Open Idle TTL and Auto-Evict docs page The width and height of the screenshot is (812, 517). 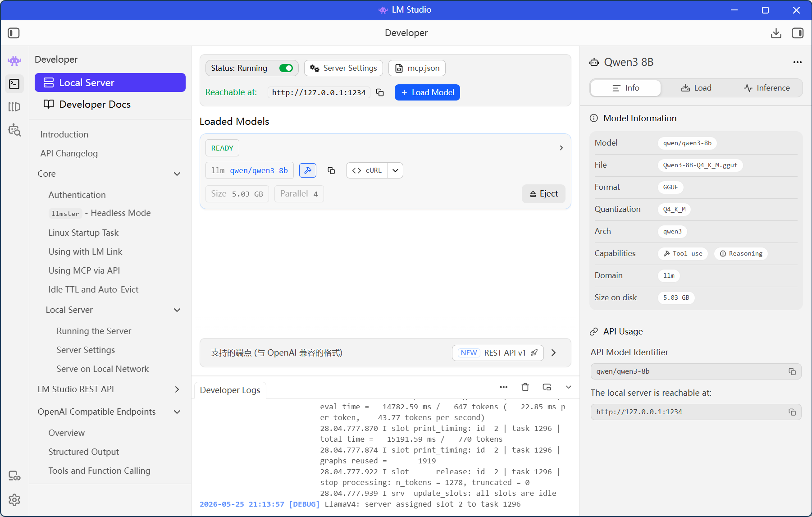click(93, 289)
